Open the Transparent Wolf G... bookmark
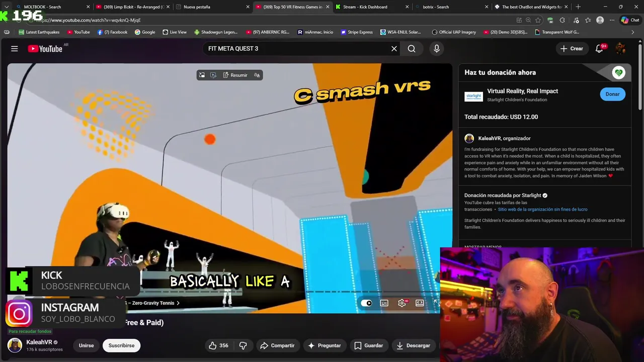 (557, 32)
